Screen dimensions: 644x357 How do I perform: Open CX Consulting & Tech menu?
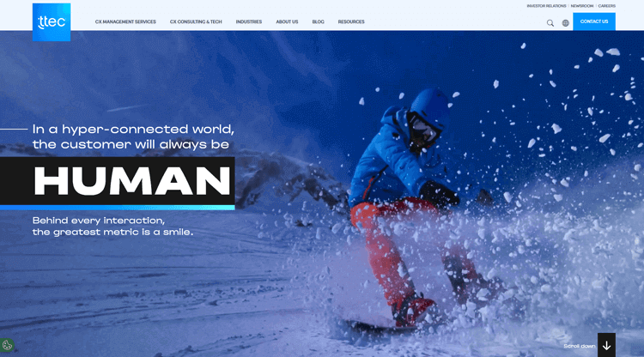196,21
